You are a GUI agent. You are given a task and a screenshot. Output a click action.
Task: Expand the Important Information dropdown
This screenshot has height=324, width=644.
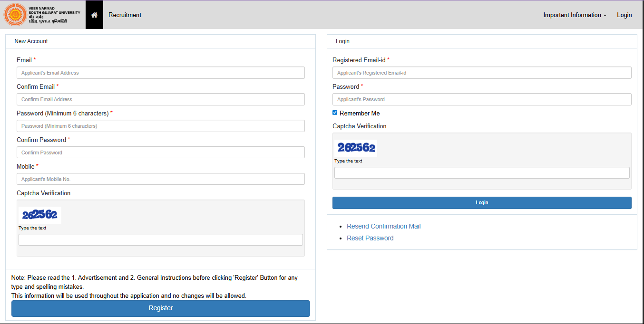tap(575, 15)
